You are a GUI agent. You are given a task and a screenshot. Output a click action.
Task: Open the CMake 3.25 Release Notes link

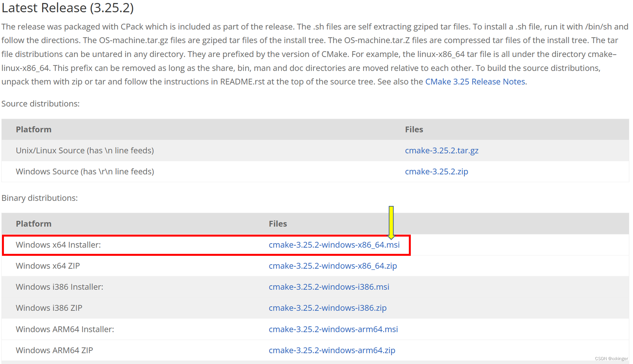coord(475,81)
